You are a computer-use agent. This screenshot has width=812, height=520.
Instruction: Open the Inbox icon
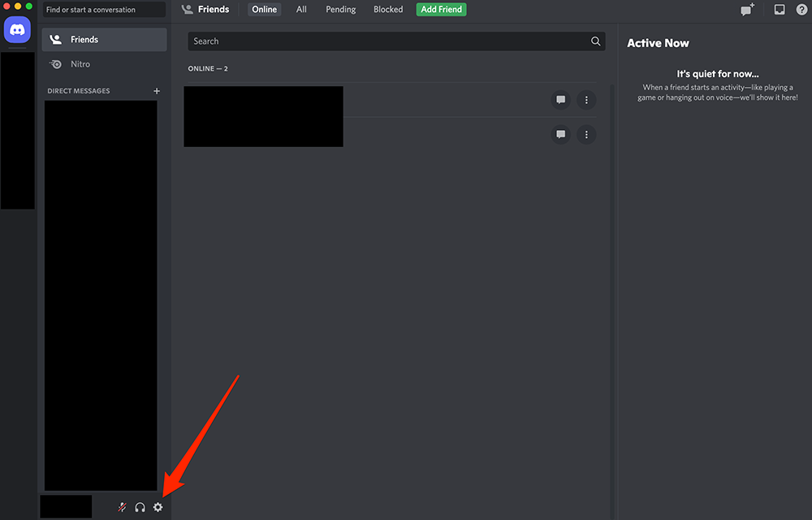[x=780, y=10]
